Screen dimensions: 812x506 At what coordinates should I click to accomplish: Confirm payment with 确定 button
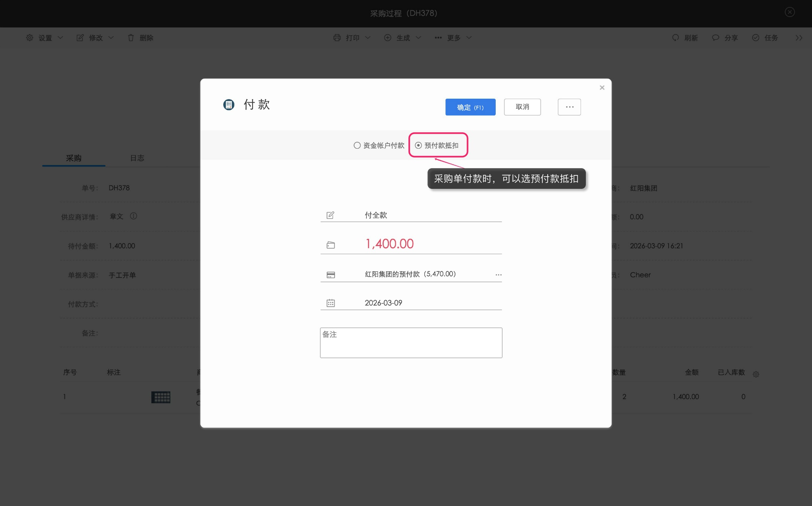point(470,107)
